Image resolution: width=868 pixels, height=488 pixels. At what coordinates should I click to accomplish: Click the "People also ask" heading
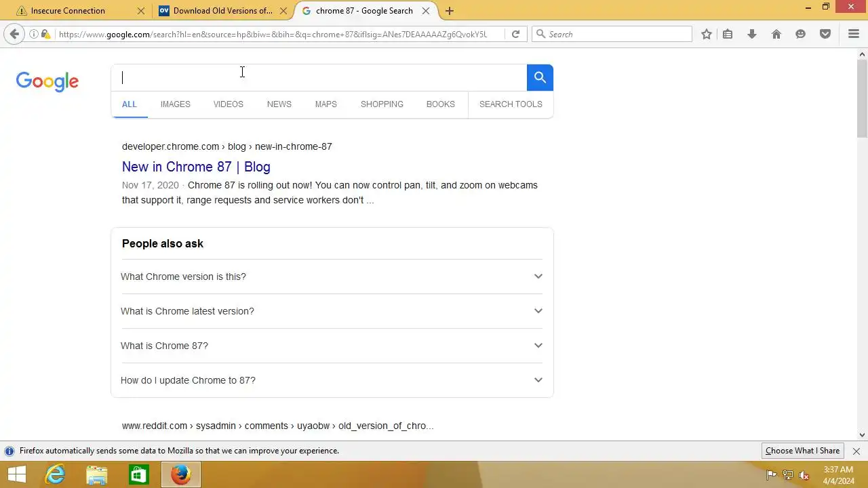[163, 243]
